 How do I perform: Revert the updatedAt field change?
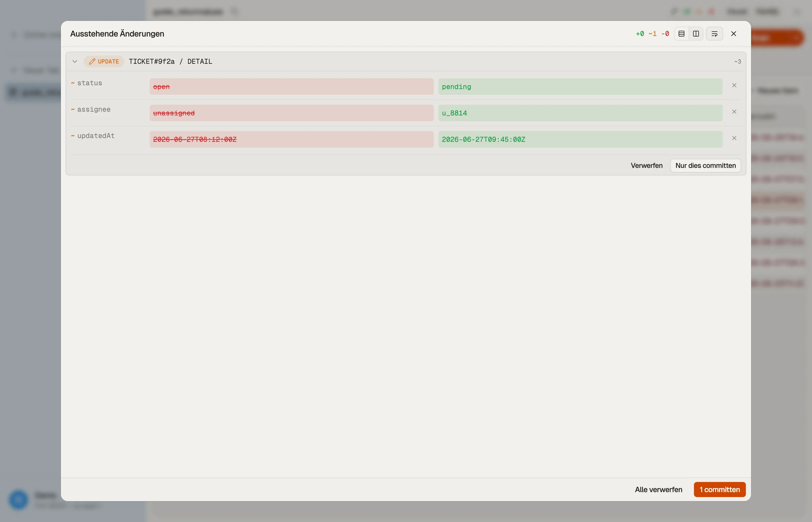pyautogui.click(x=734, y=138)
